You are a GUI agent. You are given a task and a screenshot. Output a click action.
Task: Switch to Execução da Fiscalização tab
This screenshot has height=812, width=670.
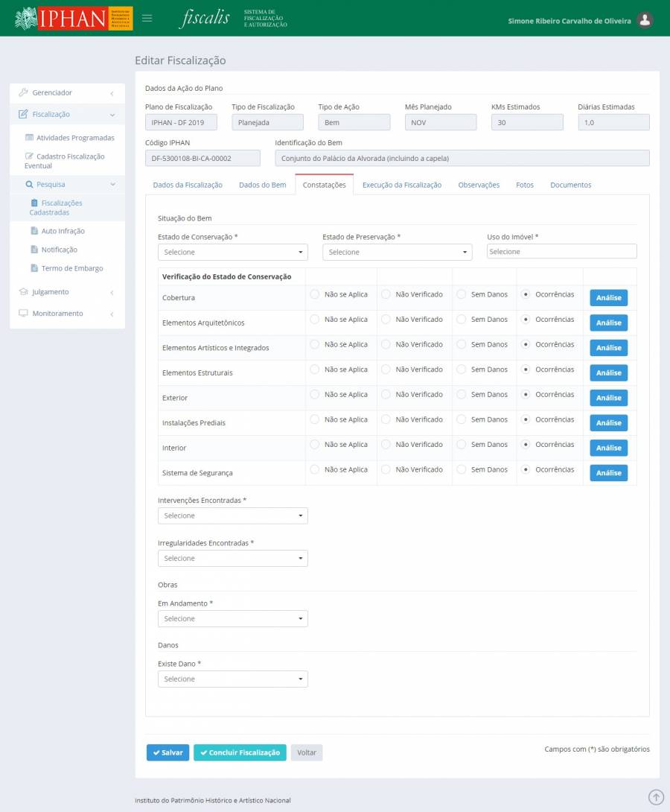click(x=401, y=185)
